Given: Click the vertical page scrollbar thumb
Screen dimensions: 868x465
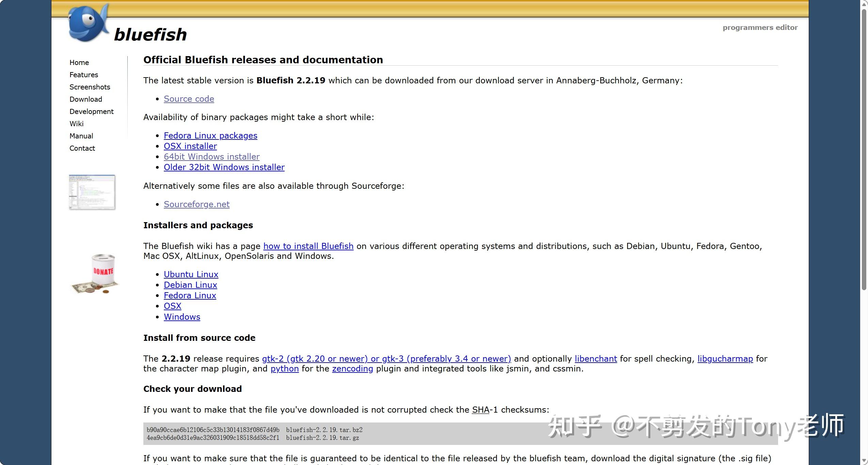Looking at the screenshot, I should click(x=864, y=150).
